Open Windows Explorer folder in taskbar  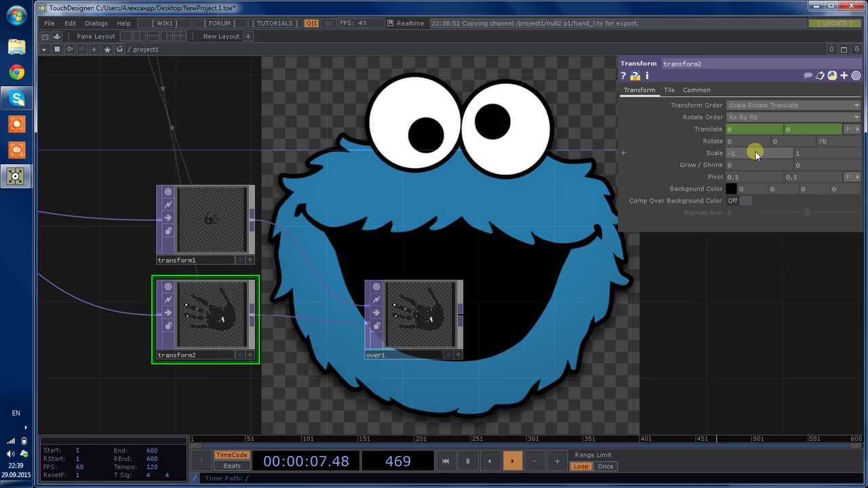(16, 47)
